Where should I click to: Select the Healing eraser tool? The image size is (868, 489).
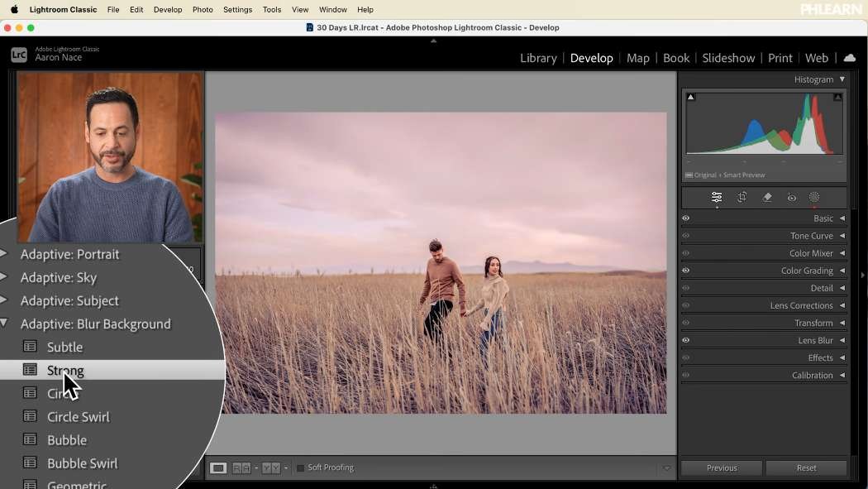click(x=766, y=197)
